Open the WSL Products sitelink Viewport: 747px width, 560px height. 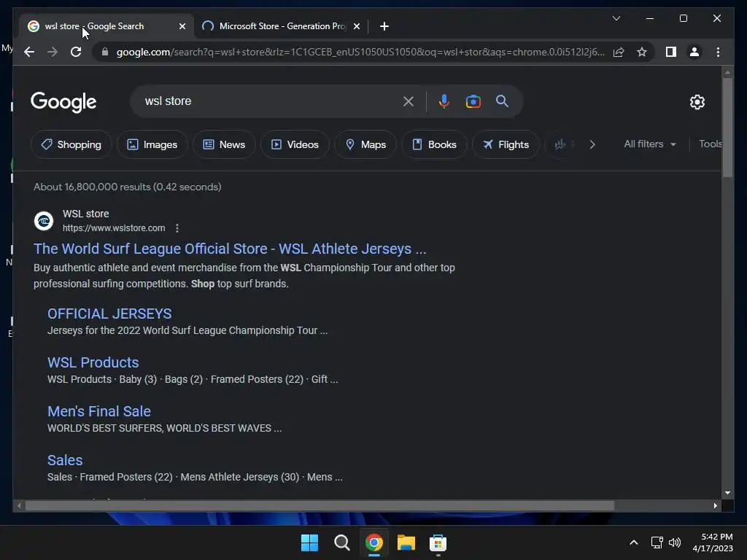[x=93, y=362]
